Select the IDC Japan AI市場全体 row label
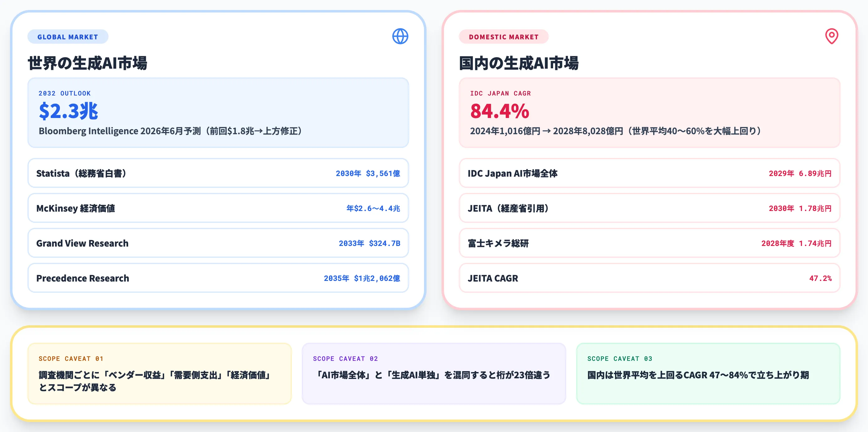 (512, 173)
